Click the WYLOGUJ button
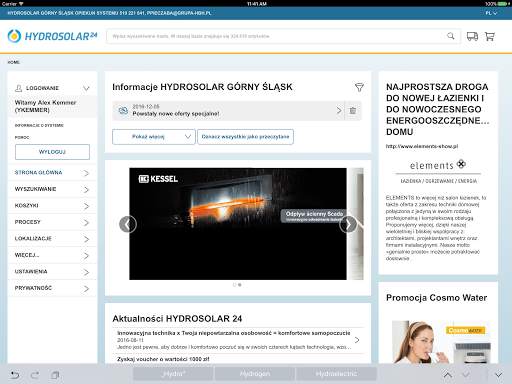Screen dimensions: 512x384 [52, 152]
